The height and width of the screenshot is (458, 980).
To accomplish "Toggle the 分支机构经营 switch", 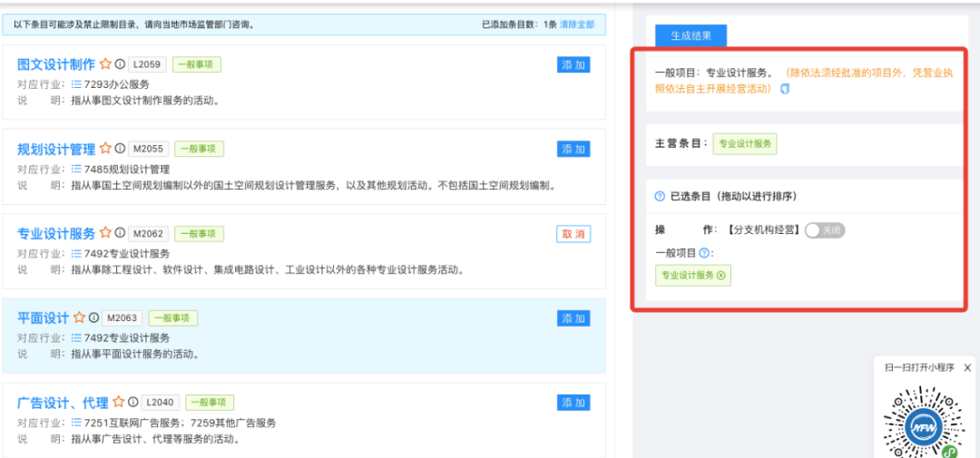I will [x=825, y=230].
